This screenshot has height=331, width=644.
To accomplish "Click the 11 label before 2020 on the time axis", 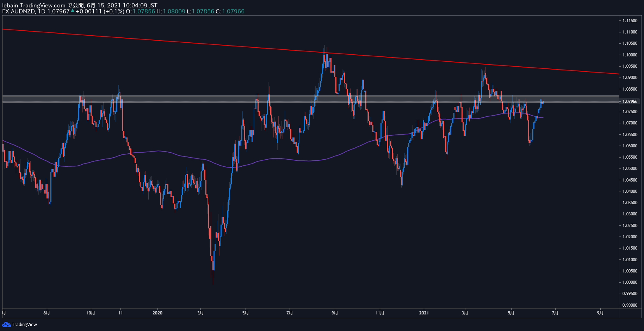I will point(120,313).
